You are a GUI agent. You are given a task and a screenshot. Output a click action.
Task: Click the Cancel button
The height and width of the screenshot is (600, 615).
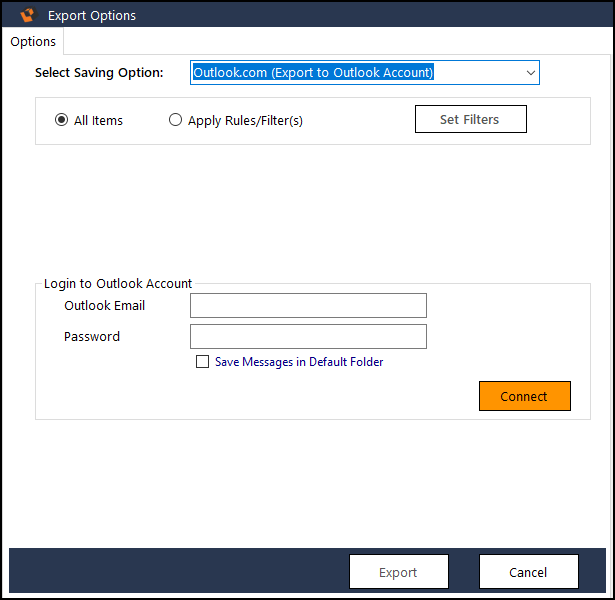coord(529,572)
